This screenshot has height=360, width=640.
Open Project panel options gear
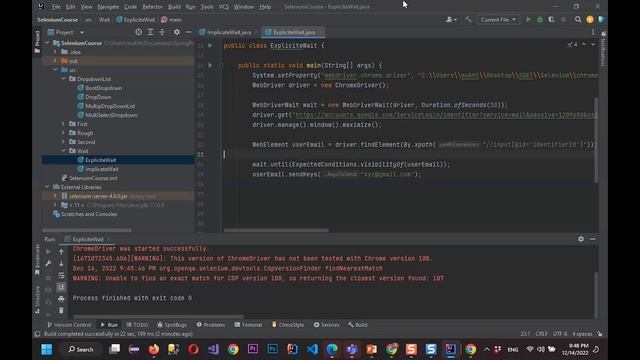click(176, 32)
